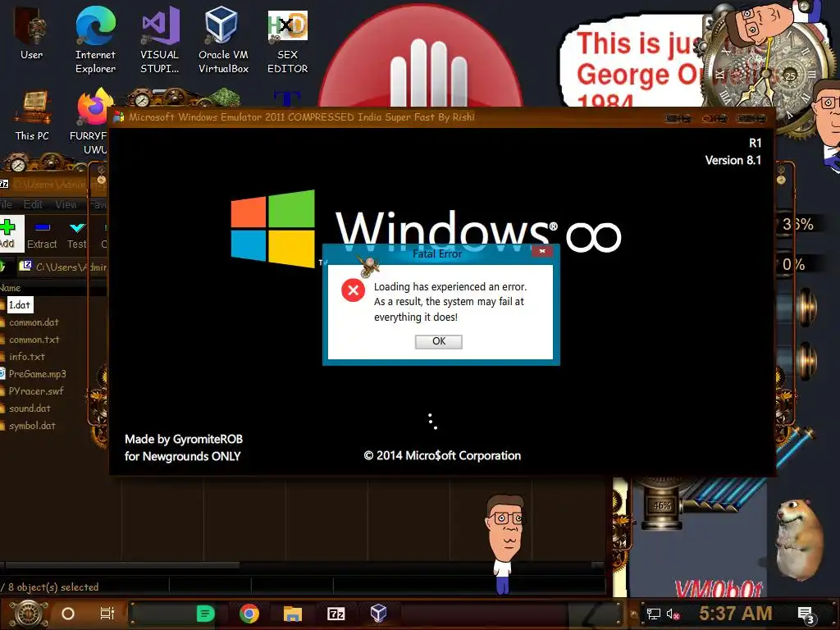Viewport: 840px width, 630px height.
Task: Close the Fatal Error dialog
Action: pos(542,251)
